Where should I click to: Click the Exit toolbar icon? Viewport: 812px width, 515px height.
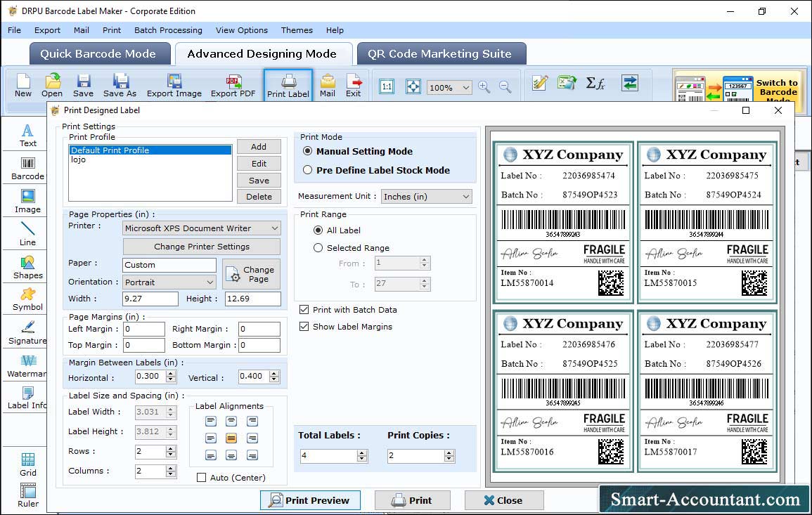click(354, 86)
